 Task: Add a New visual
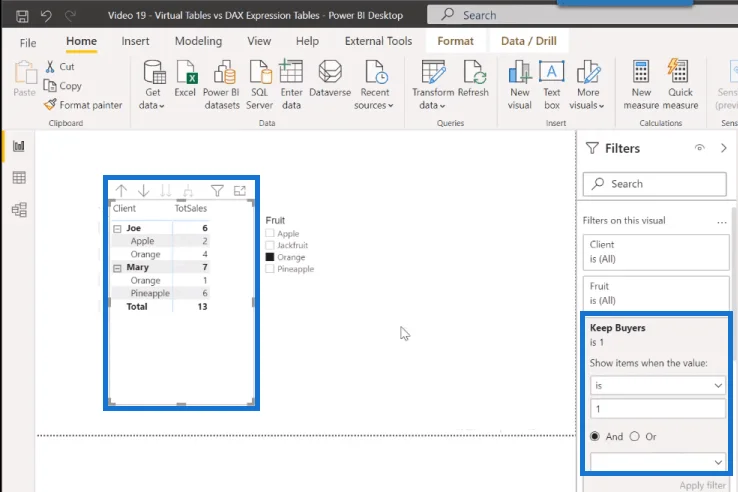coord(520,85)
